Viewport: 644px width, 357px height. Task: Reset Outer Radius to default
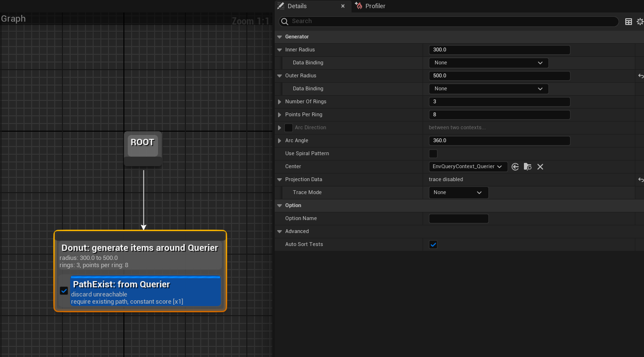point(641,76)
